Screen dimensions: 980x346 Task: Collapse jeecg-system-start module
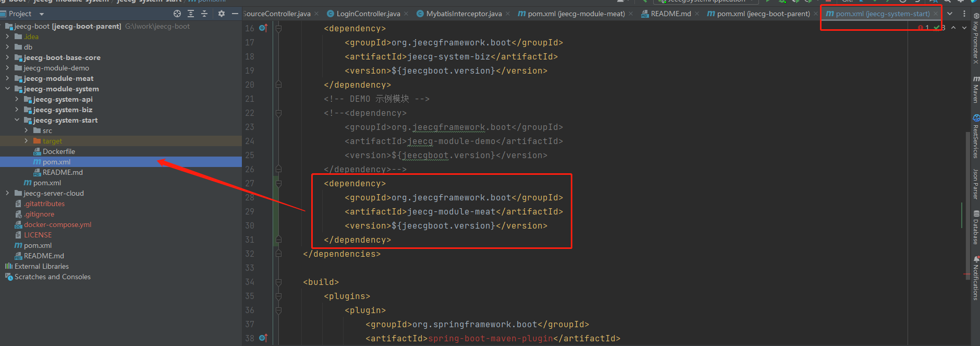pyautogui.click(x=17, y=120)
